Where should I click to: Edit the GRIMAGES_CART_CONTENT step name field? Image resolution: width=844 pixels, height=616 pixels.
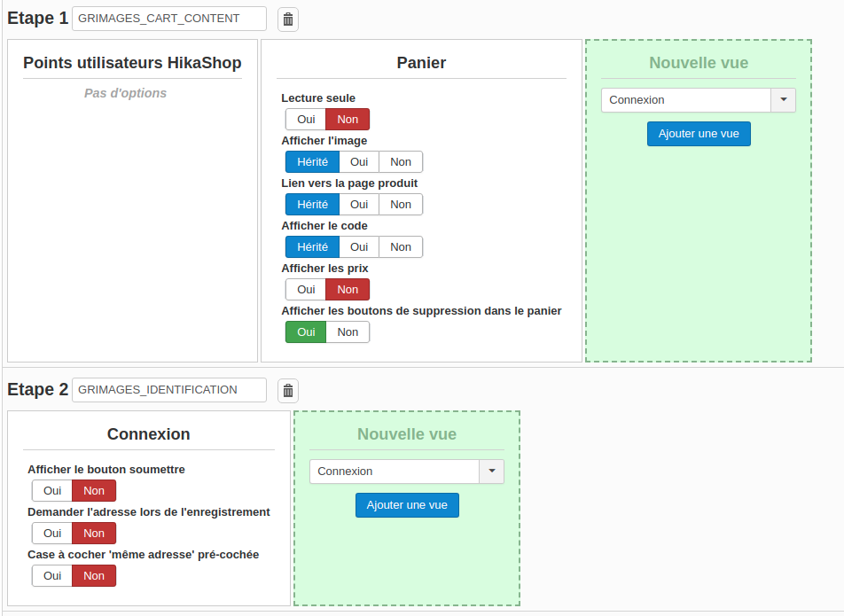tap(169, 19)
